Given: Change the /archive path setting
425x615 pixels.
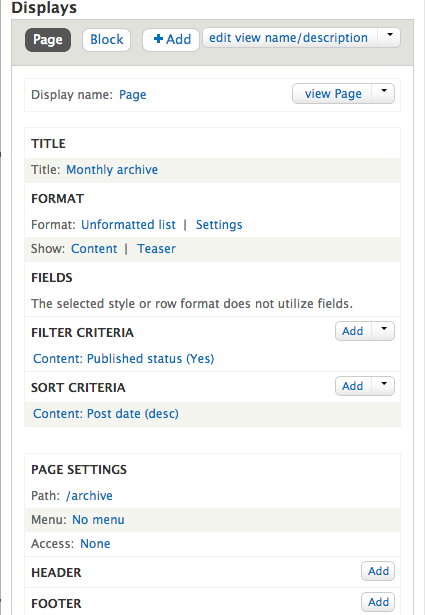Looking at the screenshot, I should point(89,496).
